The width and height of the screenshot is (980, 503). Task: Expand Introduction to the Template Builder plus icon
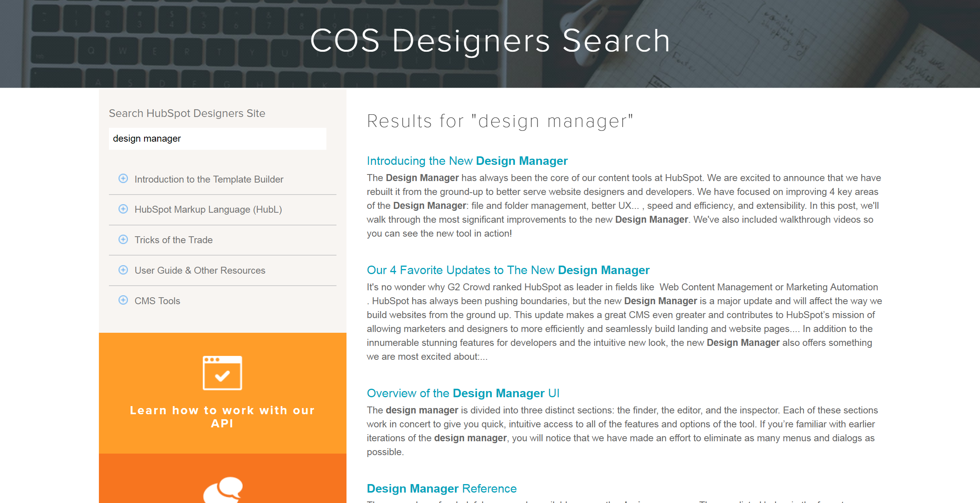tap(123, 178)
